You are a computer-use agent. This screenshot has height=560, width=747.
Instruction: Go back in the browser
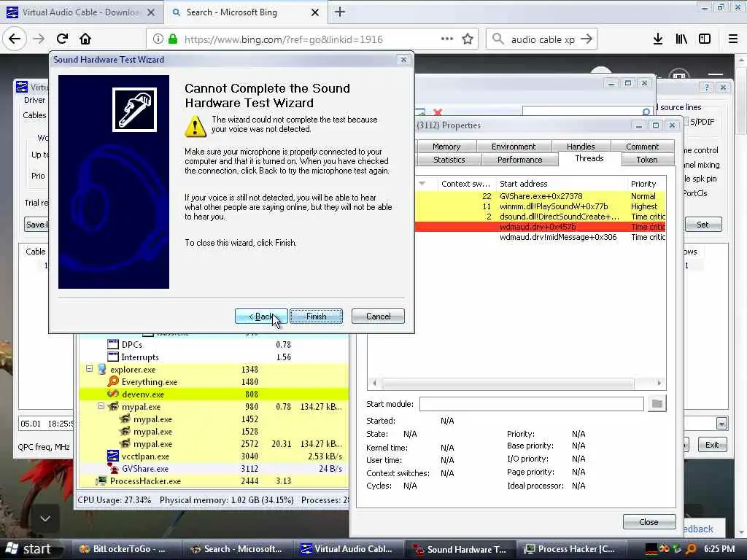[15, 39]
